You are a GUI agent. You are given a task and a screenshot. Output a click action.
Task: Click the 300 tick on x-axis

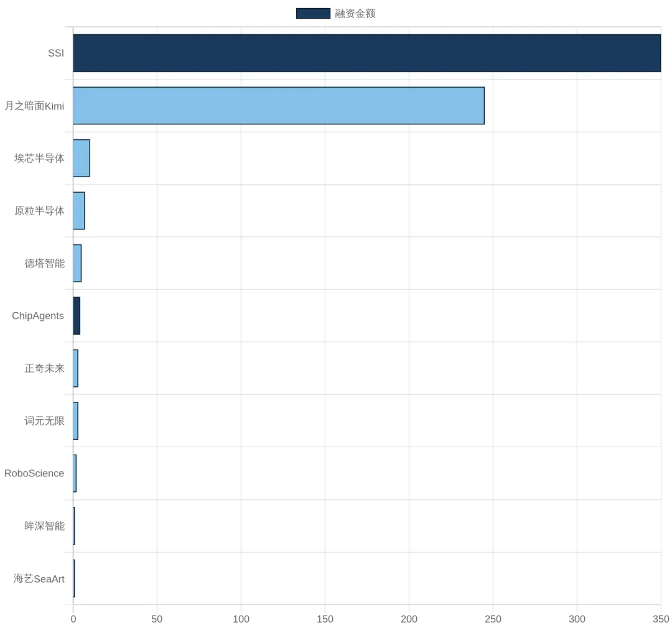coord(577,619)
